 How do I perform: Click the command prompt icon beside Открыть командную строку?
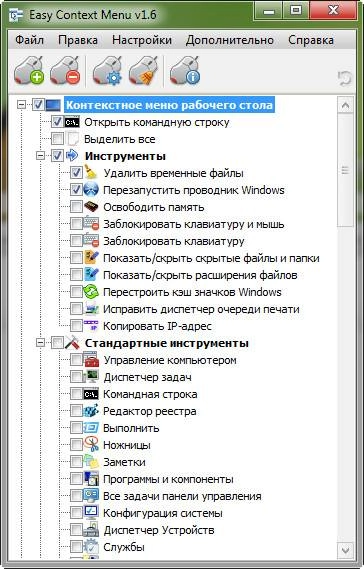tap(72, 122)
